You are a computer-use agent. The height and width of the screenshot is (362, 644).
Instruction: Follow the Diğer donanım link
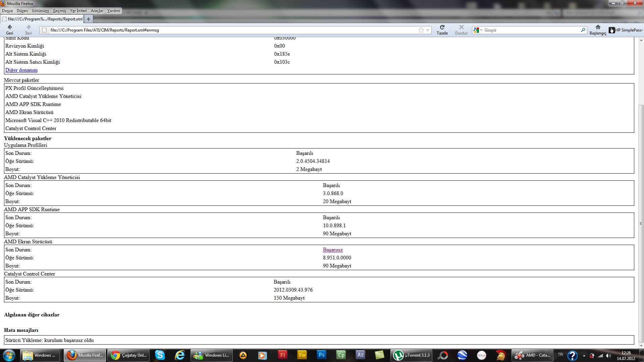(21, 70)
